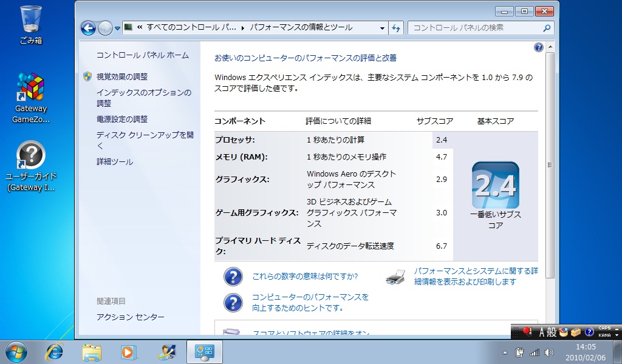
Task: Show hidden system tray icons
Action: (505, 352)
